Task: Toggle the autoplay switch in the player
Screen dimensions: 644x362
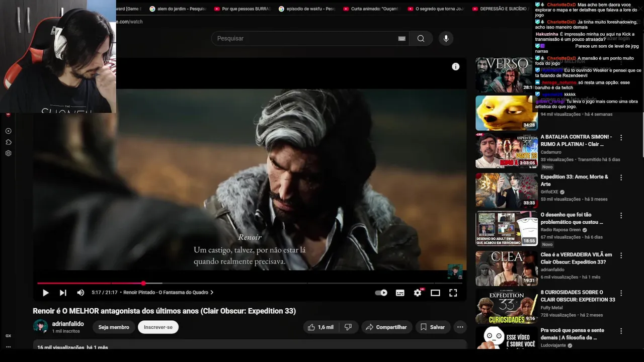Action: coord(381,293)
